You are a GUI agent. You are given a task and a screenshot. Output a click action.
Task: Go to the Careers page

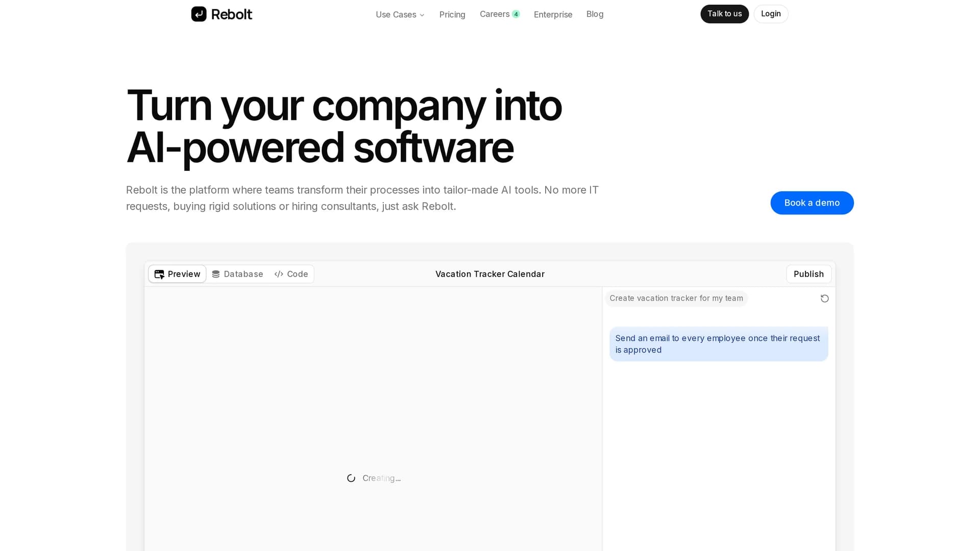[x=494, y=14]
